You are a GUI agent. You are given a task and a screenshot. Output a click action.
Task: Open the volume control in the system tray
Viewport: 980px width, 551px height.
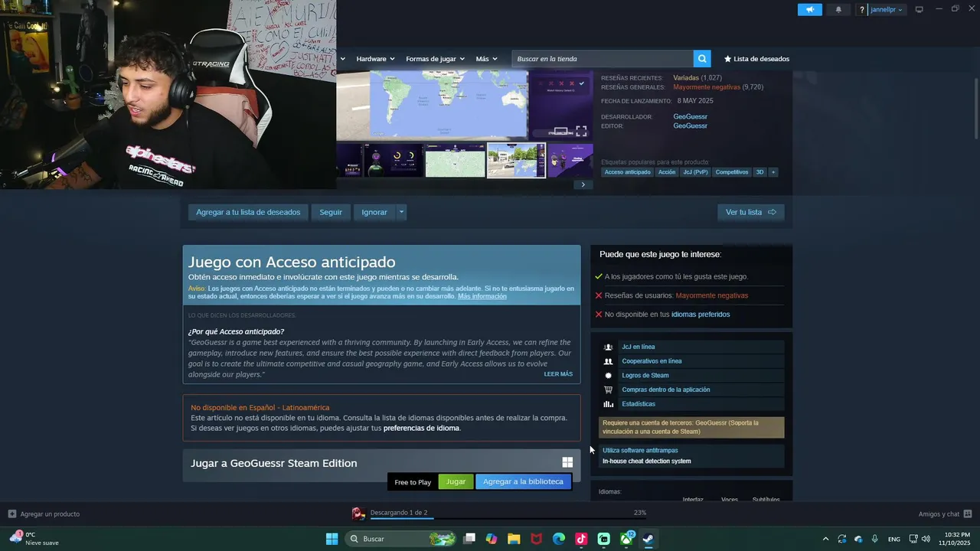click(x=926, y=539)
